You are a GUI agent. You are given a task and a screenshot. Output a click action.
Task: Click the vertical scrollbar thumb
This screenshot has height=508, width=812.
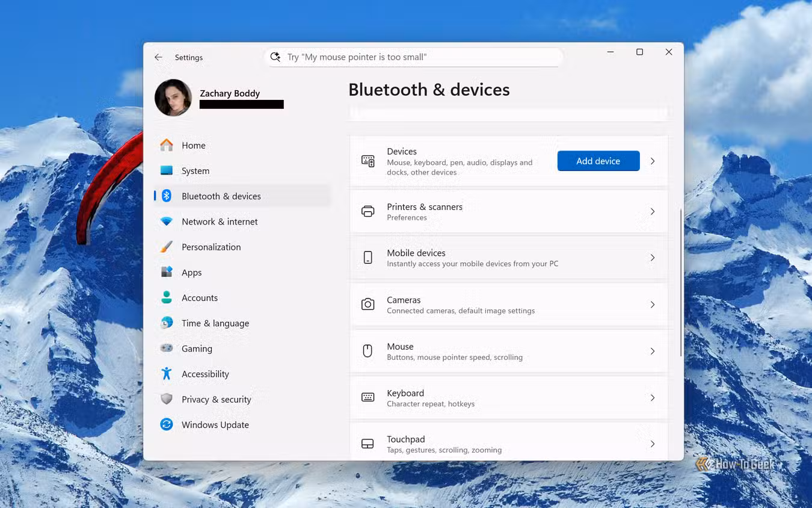681,283
